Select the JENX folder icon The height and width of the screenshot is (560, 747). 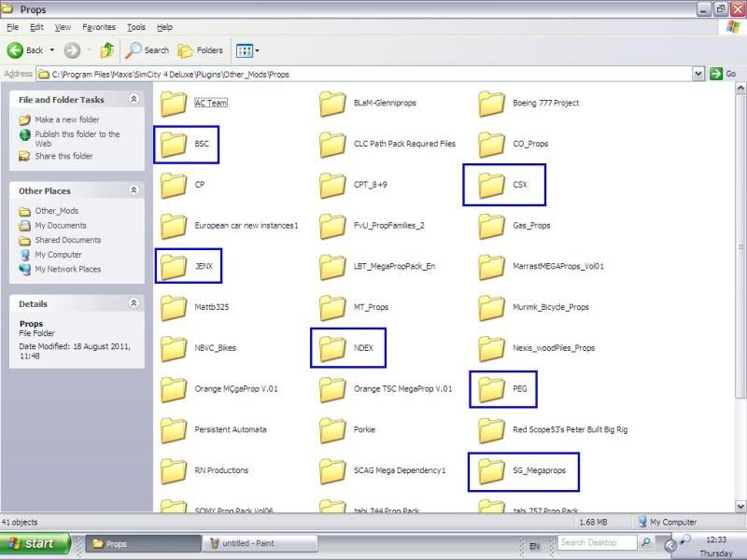(174, 267)
